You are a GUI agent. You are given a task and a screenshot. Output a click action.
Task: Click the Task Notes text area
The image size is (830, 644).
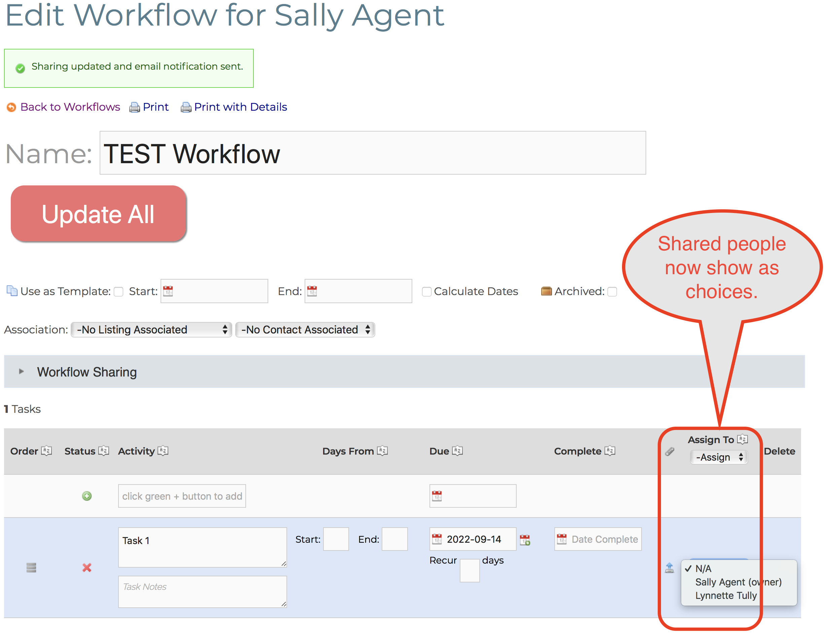(x=202, y=591)
